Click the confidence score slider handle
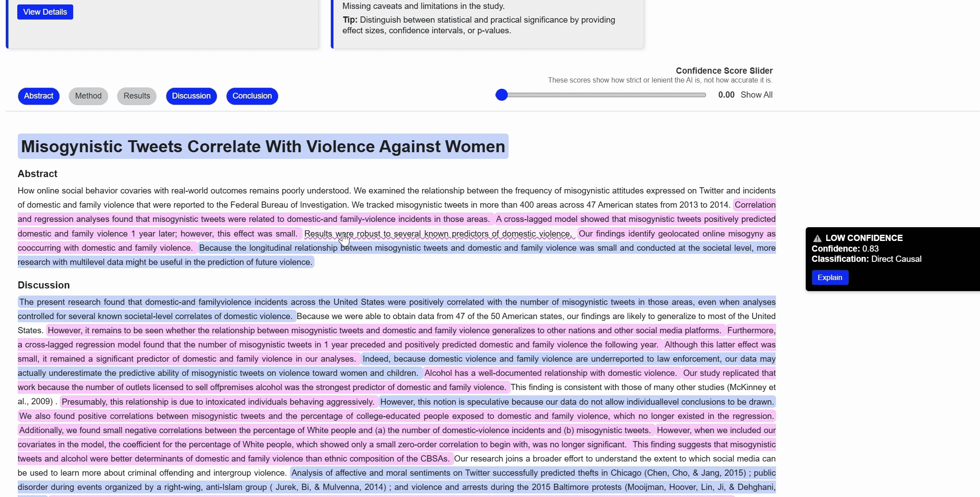 point(501,95)
